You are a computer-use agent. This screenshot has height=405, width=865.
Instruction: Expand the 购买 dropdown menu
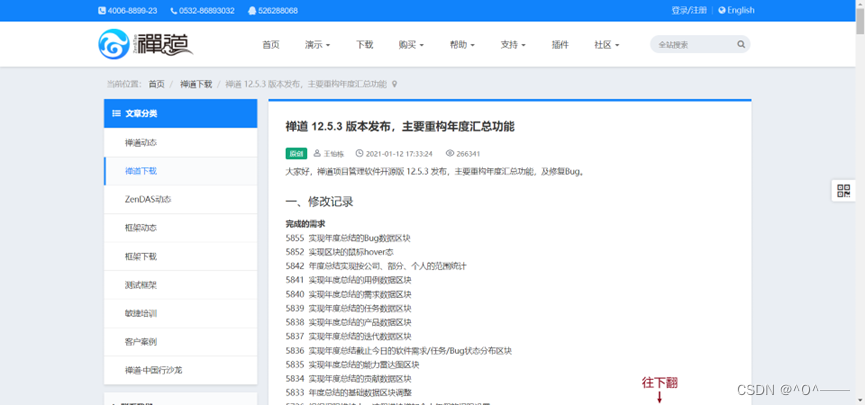point(411,45)
